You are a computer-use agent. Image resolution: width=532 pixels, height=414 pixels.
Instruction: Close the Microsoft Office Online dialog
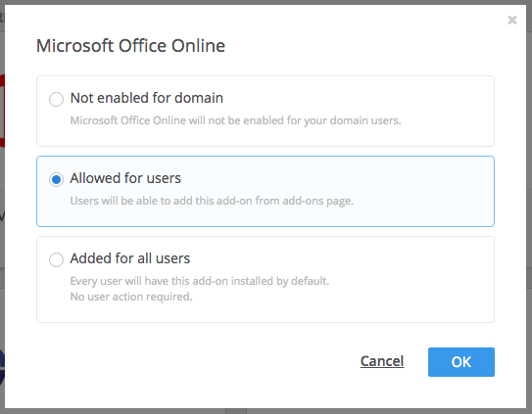pos(512,21)
